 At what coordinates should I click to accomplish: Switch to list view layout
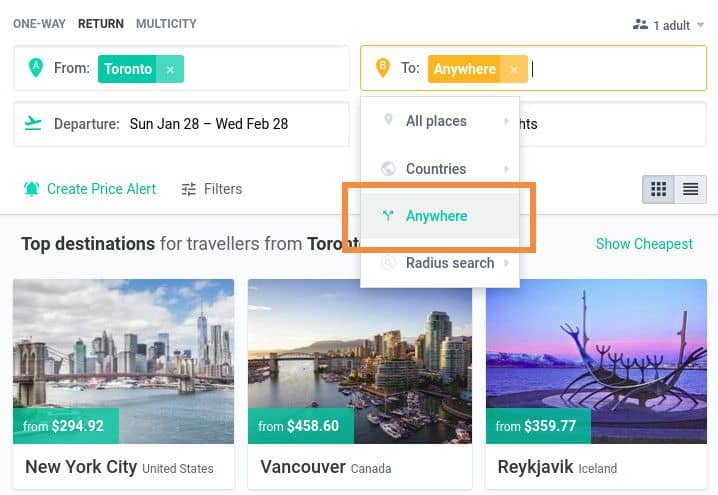pos(691,189)
